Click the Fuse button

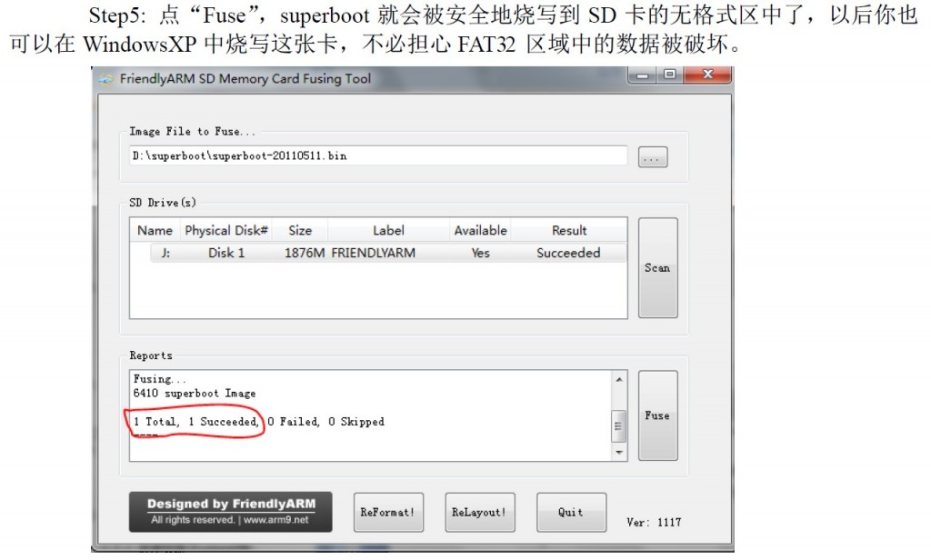[x=657, y=415]
